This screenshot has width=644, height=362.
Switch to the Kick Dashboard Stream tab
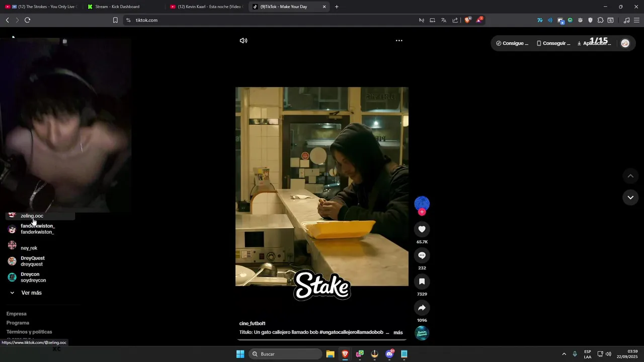(x=123, y=7)
